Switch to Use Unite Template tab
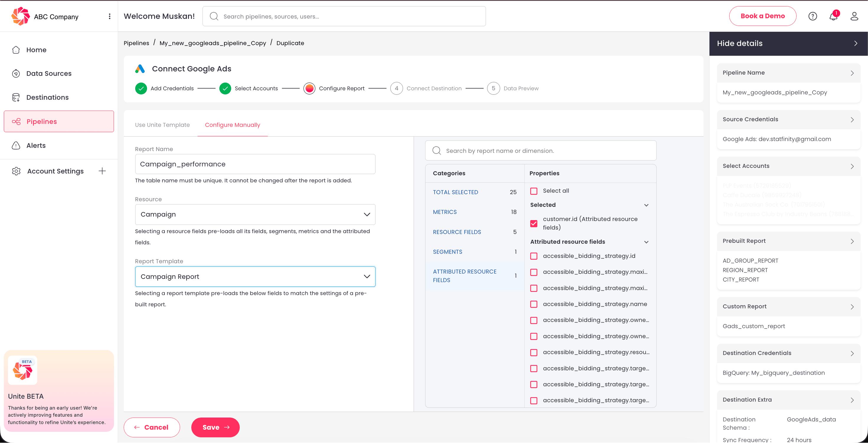 coord(162,125)
